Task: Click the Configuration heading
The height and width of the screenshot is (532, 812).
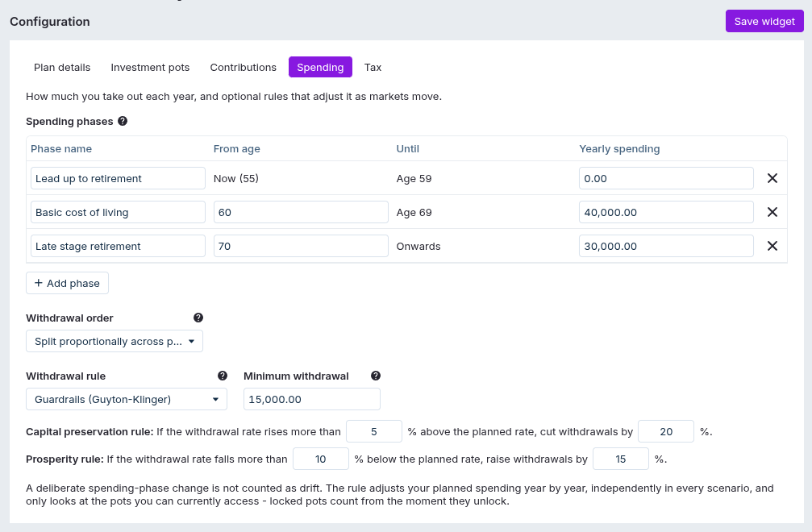Action: click(x=50, y=22)
